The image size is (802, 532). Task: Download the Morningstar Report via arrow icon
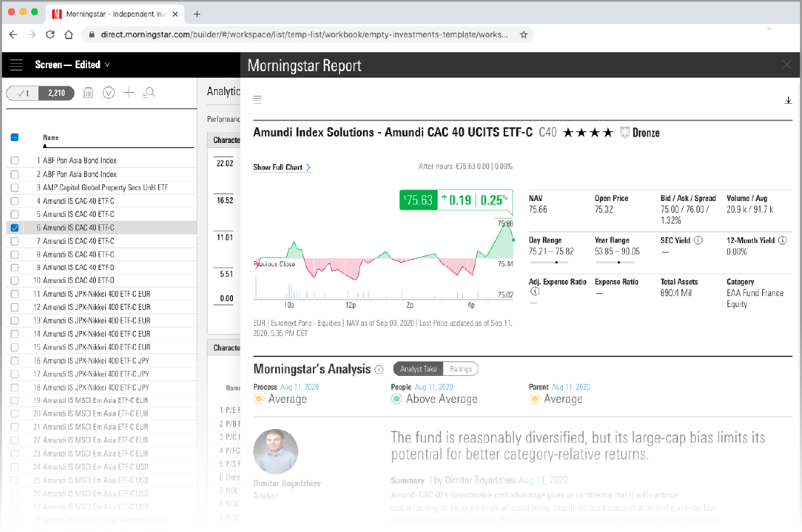788,100
